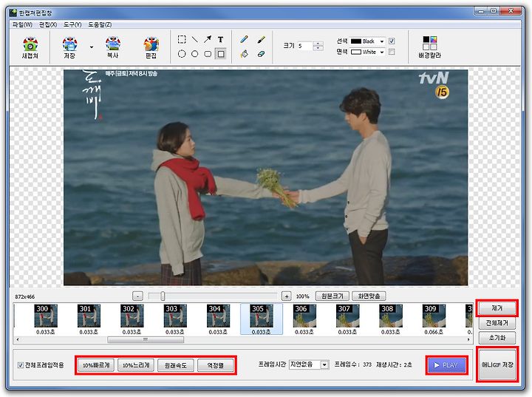Click the frame strip right scroll arrow

click(468, 339)
